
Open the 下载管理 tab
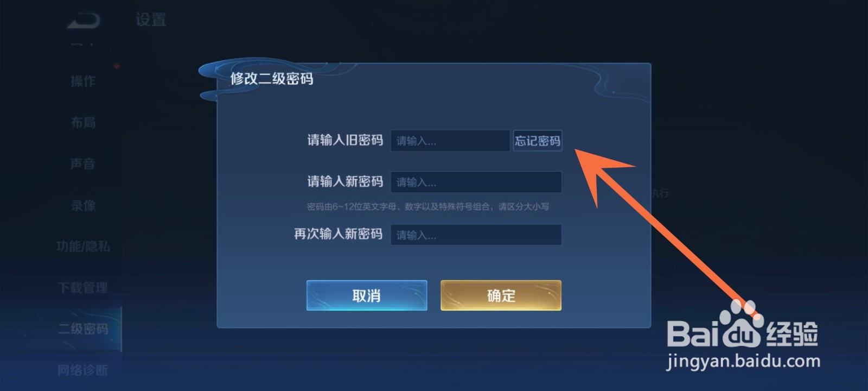(83, 288)
